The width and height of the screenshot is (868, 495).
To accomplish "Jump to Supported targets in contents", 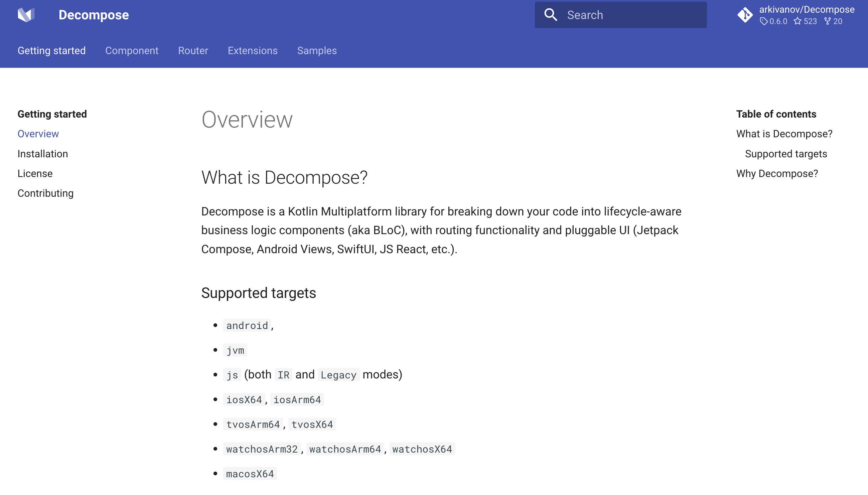I will (x=786, y=154).
